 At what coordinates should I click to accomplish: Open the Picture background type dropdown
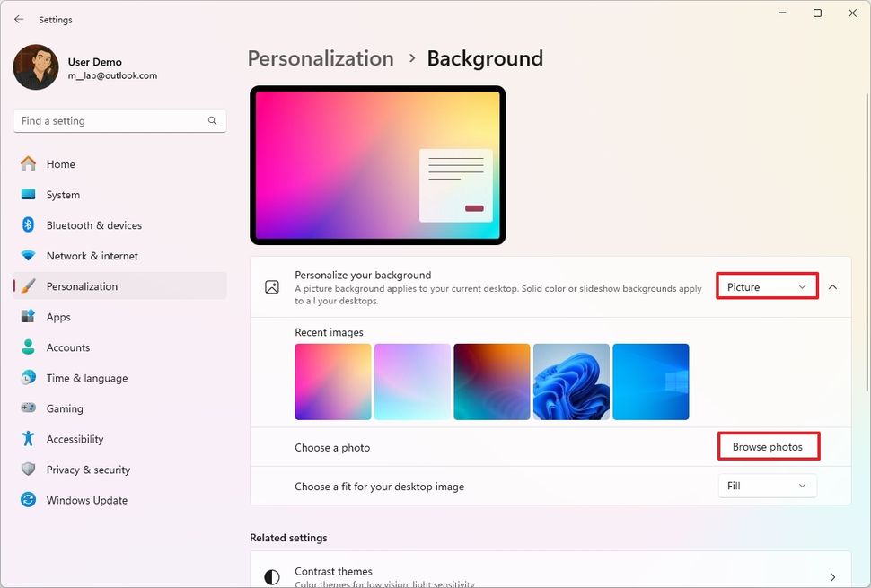click(x=767, y=287)
